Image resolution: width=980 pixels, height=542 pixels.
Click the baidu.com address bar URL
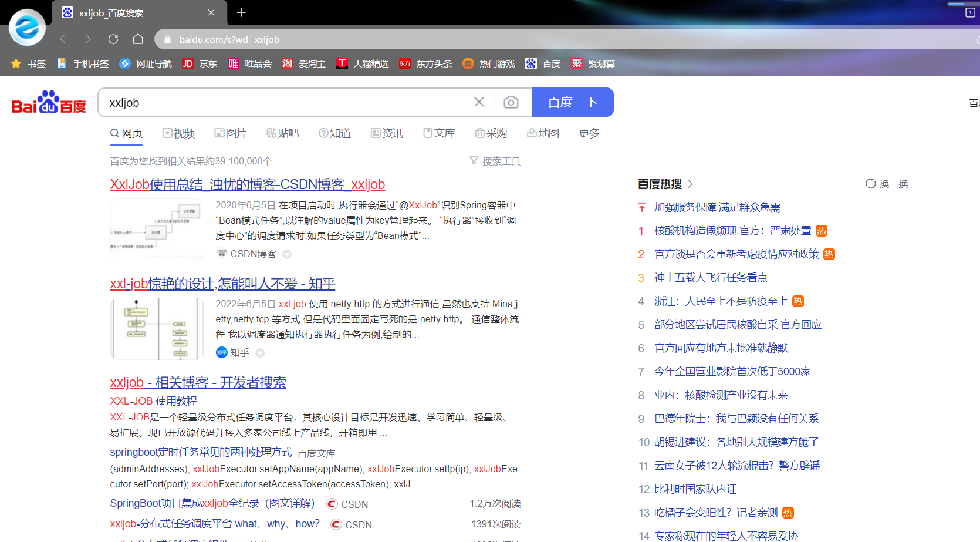229,39
